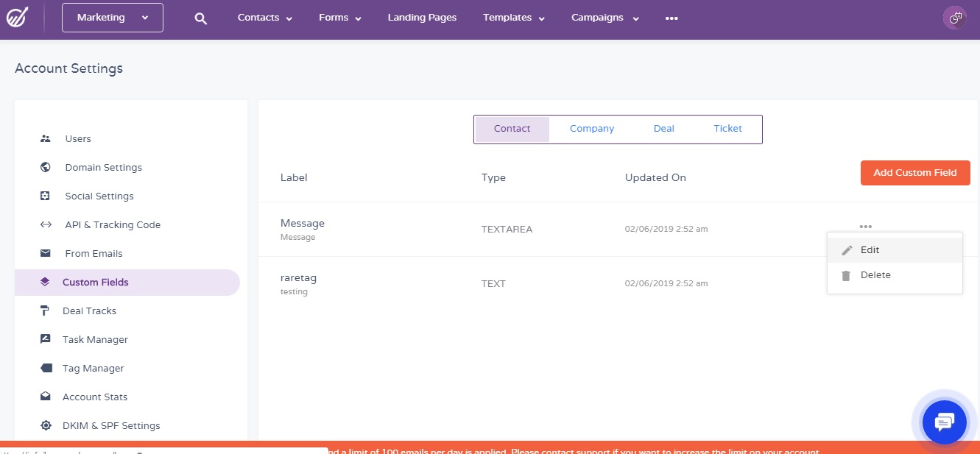Click the search magnifier icon
Viewport: 980px width, 454px height.
tap(200, 18)
